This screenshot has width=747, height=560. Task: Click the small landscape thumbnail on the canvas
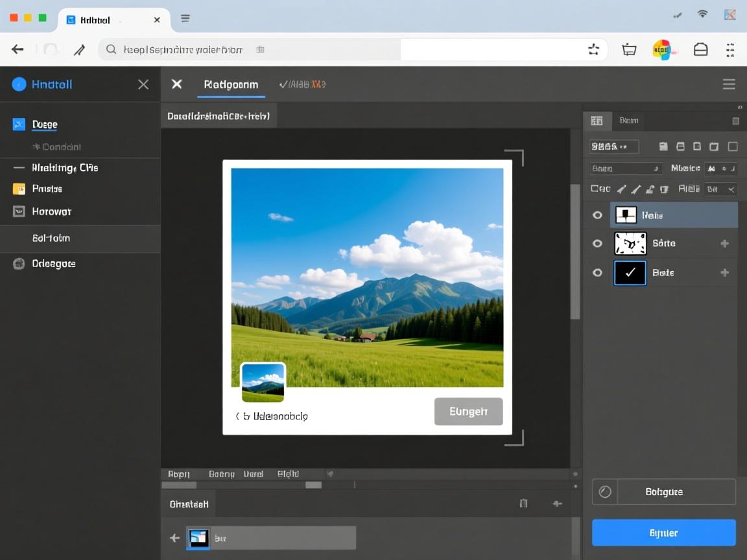263,382
